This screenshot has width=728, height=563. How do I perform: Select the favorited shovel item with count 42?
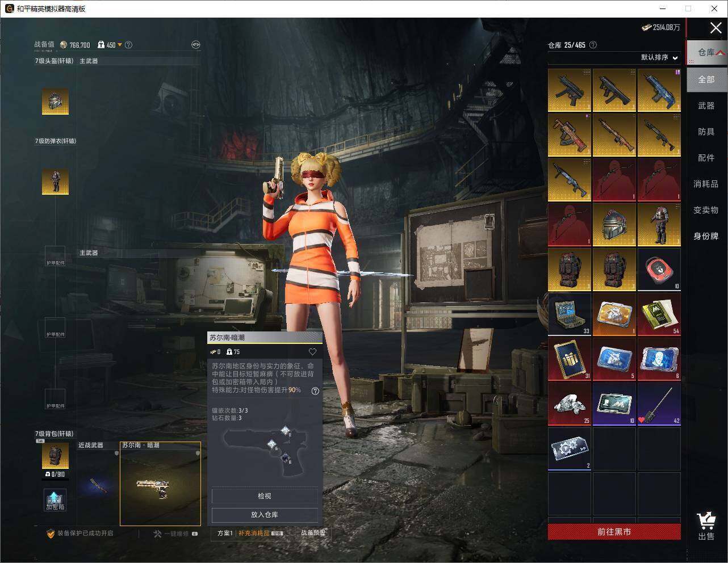point(659,404)
